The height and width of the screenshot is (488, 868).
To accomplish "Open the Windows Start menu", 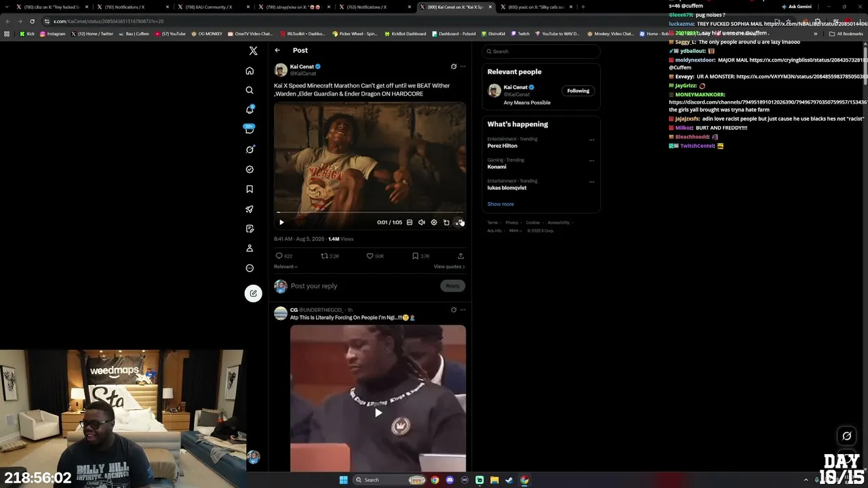I will (343, 480).
